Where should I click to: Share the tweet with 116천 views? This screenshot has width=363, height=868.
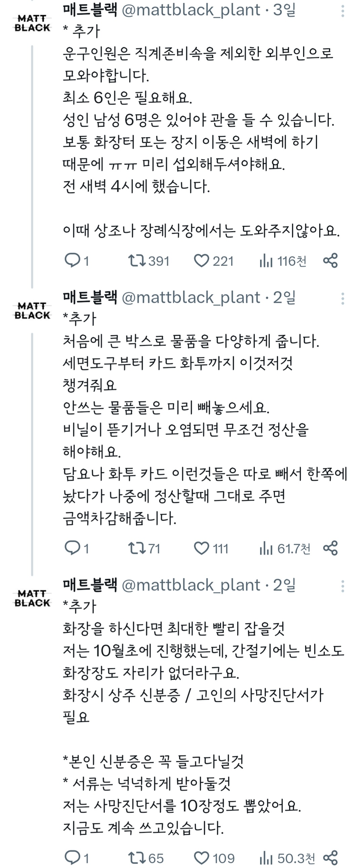point(330,260)
